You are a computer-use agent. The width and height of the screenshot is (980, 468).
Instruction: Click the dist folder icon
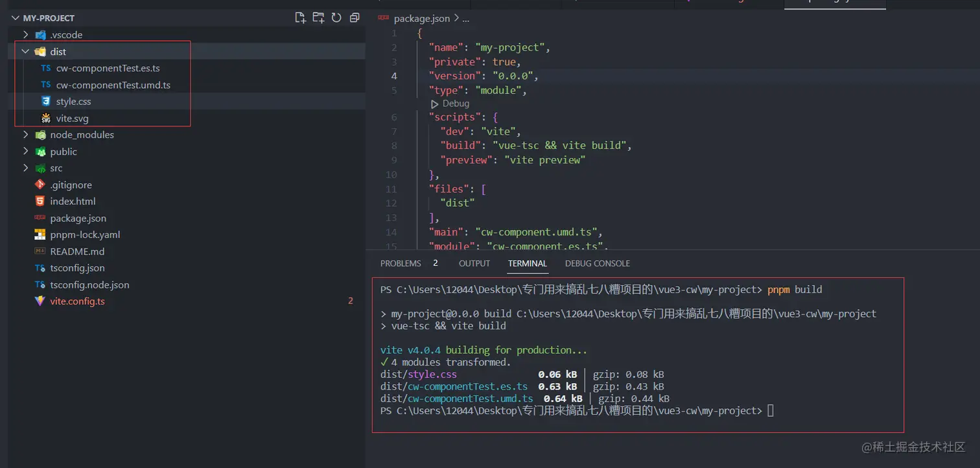pyautogui.click(x=40, y=52)
